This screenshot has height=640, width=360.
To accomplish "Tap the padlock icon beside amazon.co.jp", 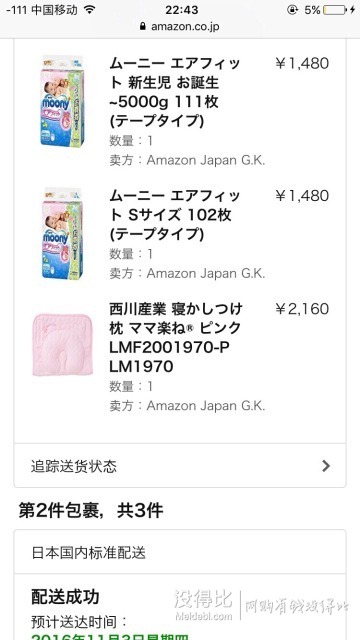I will click(142, 27).
